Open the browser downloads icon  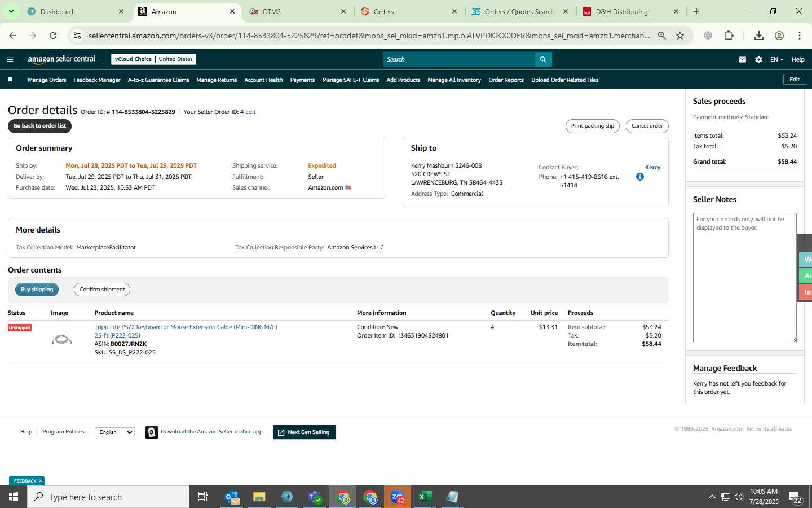759,36
